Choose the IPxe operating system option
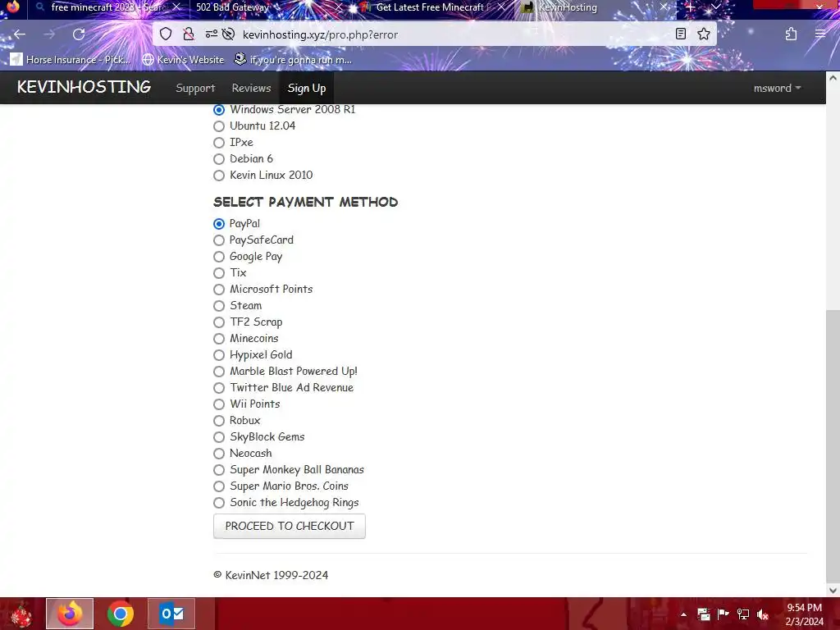Image resolution: width=840 pixels, height=630 pixels. click(x=218, y=143)
